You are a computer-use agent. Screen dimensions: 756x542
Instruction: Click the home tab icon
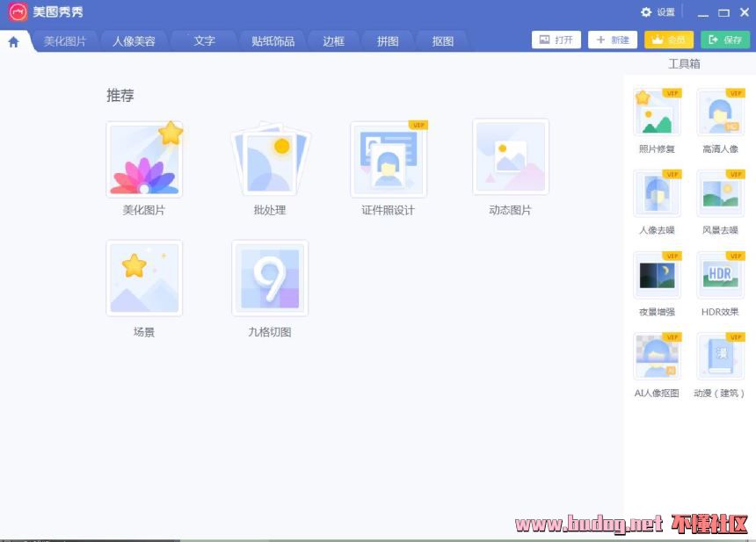click(x=13, y=41)
